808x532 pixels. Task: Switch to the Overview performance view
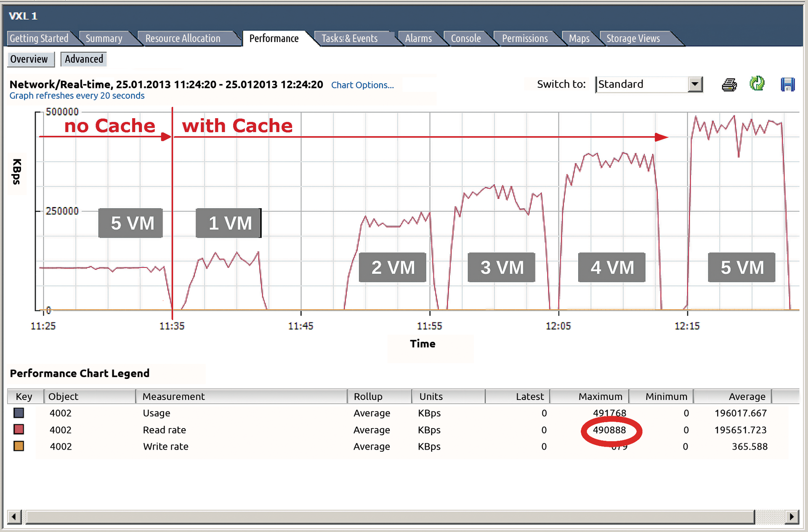(30, 59)
